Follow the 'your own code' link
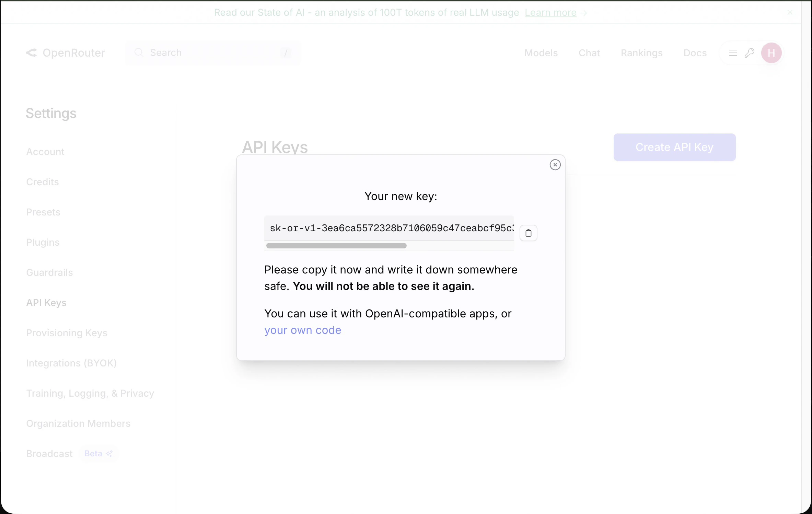 (302, 330)
